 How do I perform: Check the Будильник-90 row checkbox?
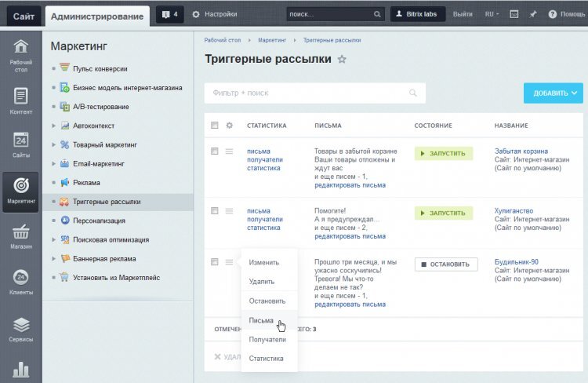215,261
